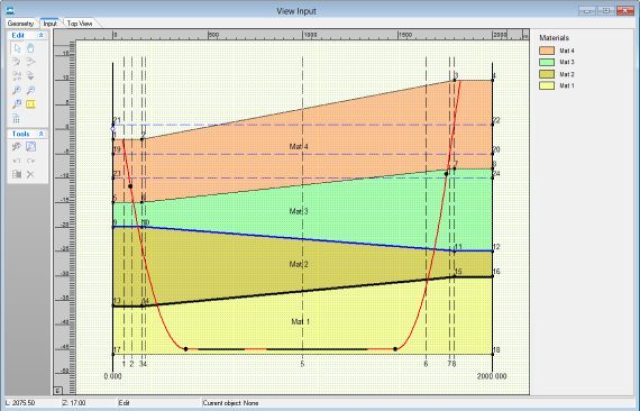Click the lone icon in the Edit panel's last row
640x411 pixels.
click(17, 119)
